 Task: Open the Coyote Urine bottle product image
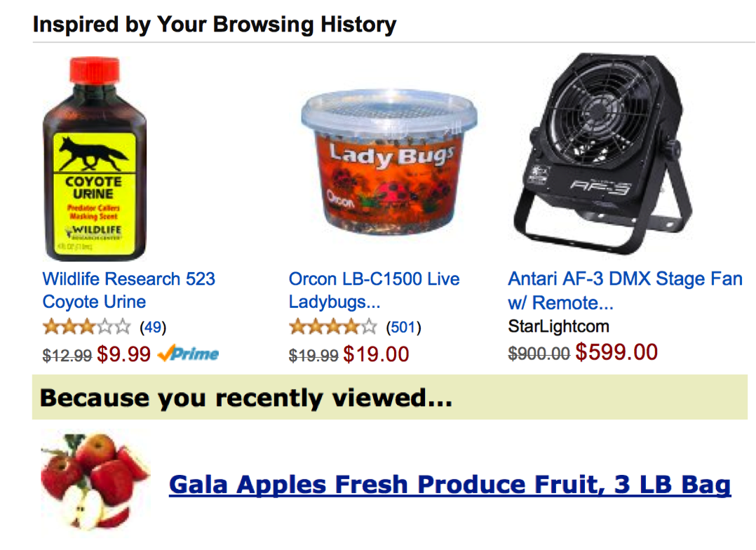(95, 159)
